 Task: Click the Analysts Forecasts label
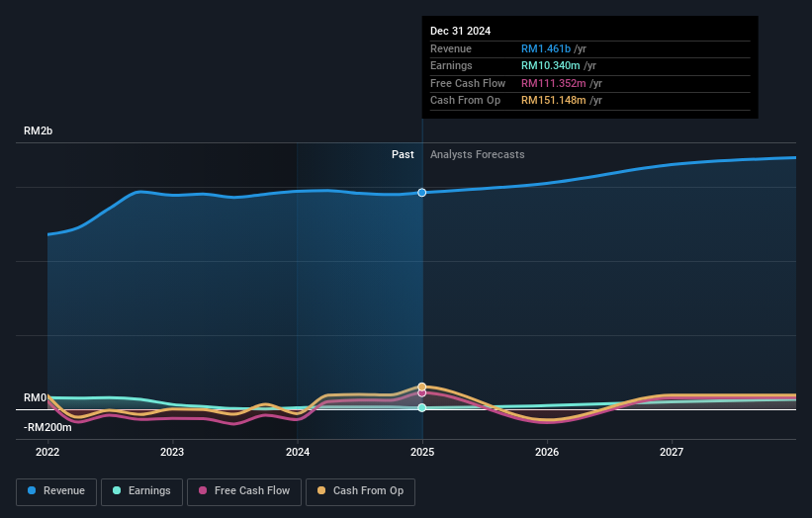[477, 154]
